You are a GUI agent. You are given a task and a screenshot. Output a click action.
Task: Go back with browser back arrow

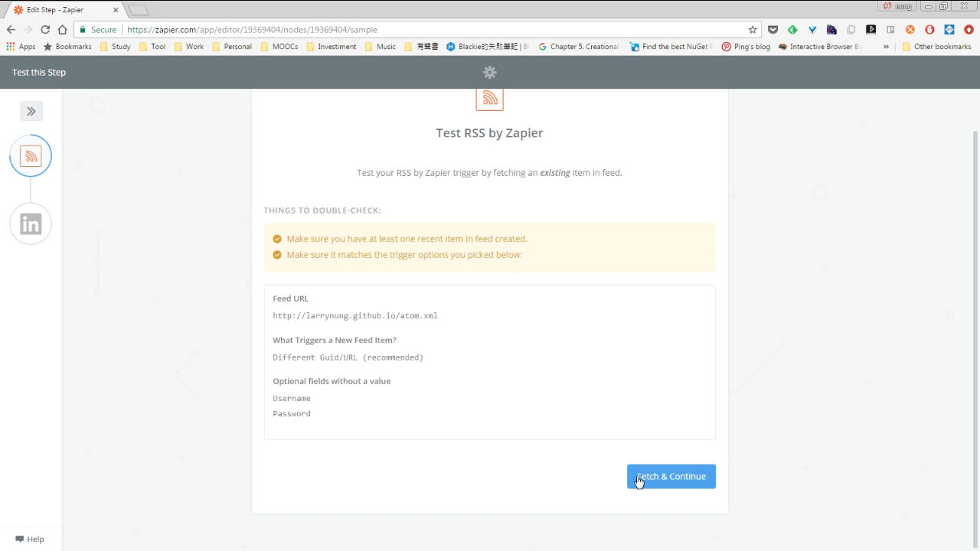point(11,29)
